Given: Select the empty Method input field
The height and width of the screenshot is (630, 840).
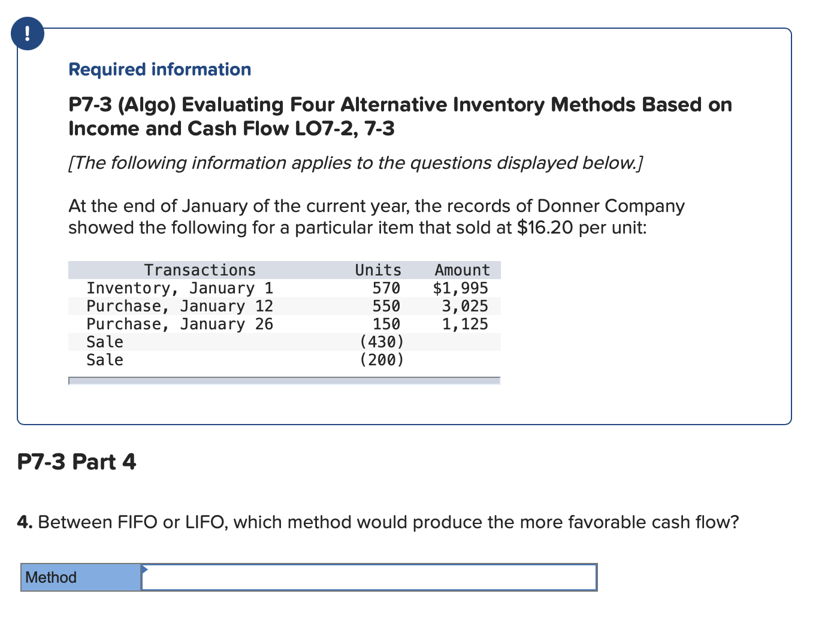Looking at the screenshot, I should 370,577.
